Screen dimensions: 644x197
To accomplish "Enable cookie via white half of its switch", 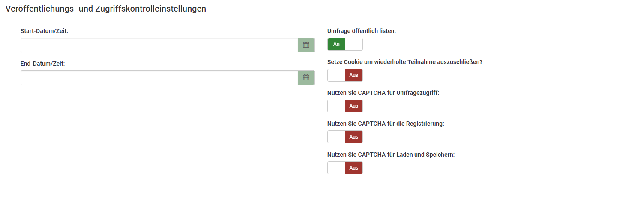I will coord(336,75).
